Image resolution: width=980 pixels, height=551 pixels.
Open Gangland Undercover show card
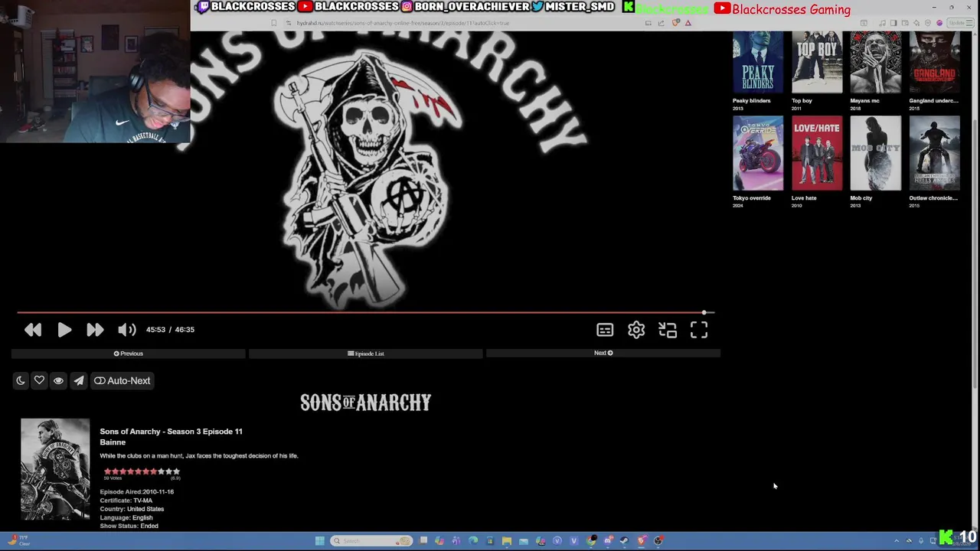pos(935,62)
